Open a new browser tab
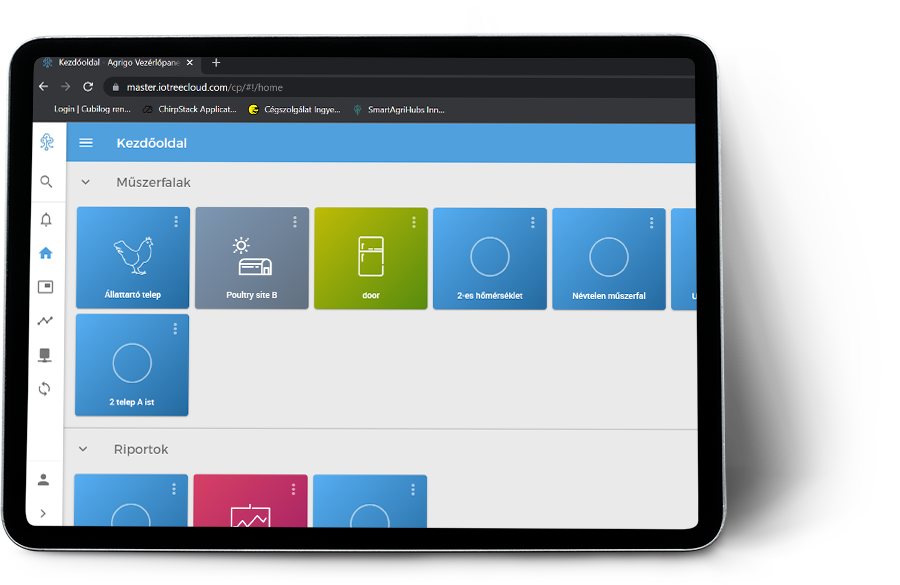The image size is (900, 585). tap(216, 63)
